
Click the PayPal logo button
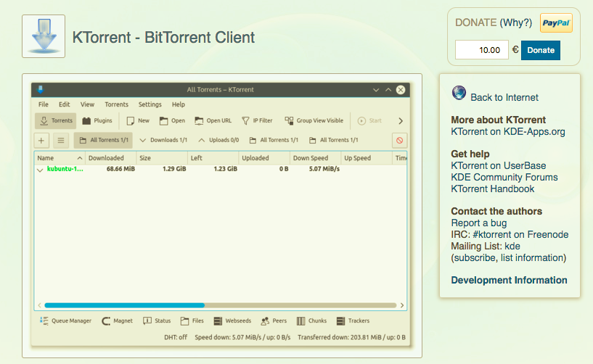click(x=556, y=22)
